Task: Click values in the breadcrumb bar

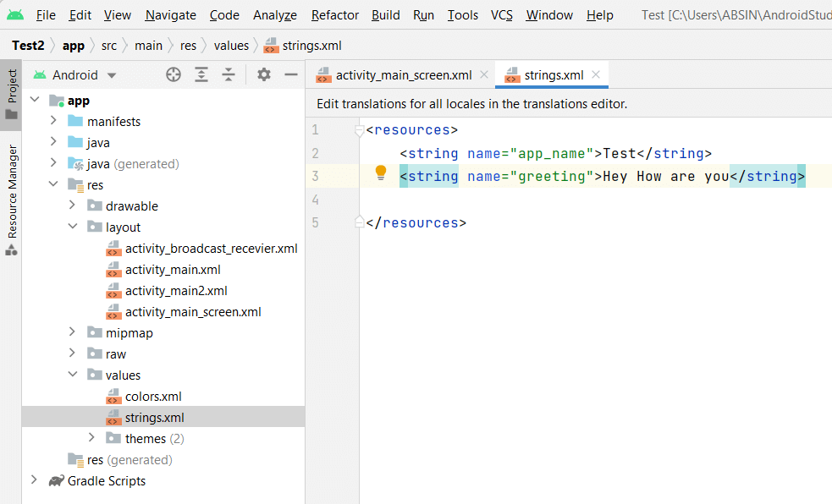Action: 229,45
